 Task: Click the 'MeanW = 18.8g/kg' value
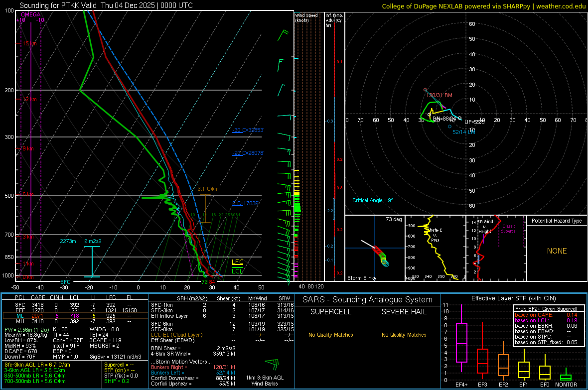coord(25,335)
